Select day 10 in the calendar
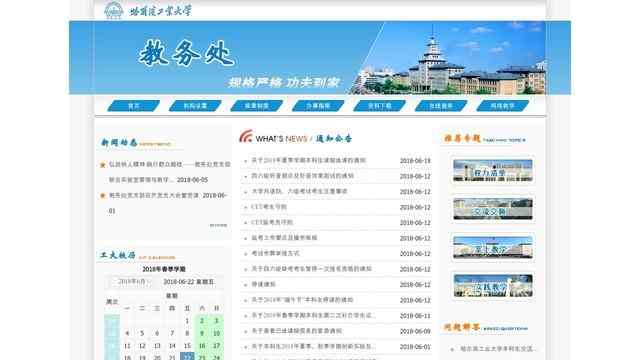Screen dimensions: 640x360 click(217, 333)
